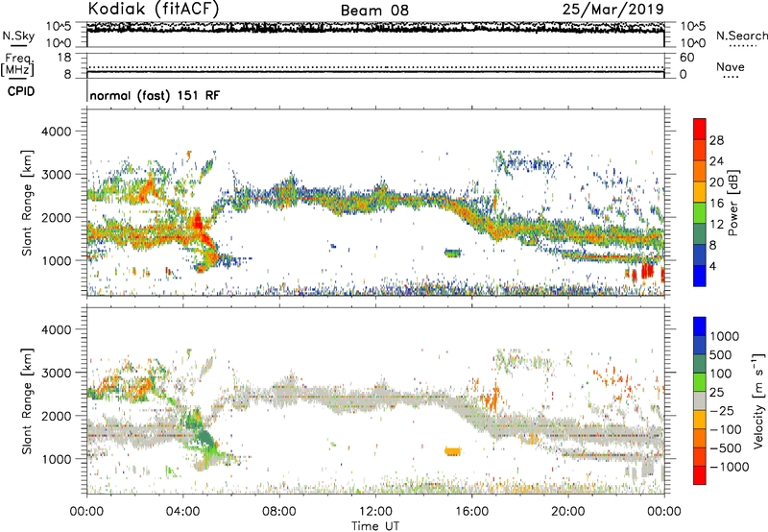
Task: Select the 60 tick on Nave axis
Action: [x=687, y=58]
